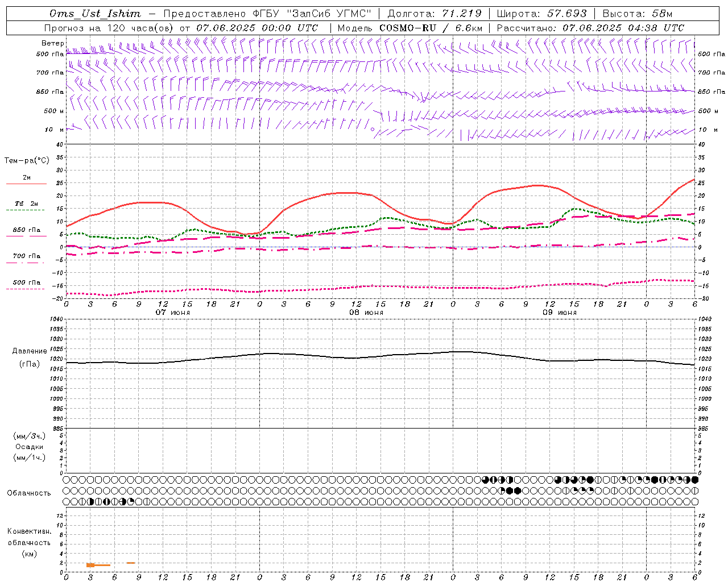
Task: Click the 500 м wind level label on left
Action: (54, 111)
